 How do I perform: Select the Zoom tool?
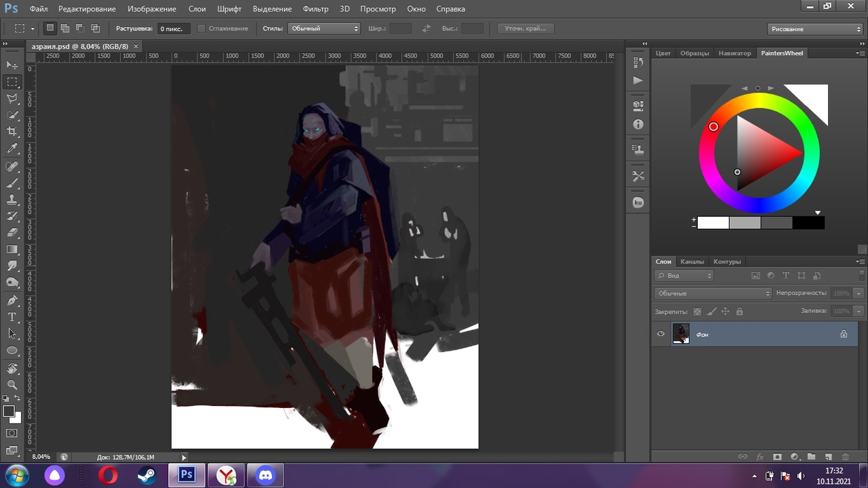(x=12, y=385)
